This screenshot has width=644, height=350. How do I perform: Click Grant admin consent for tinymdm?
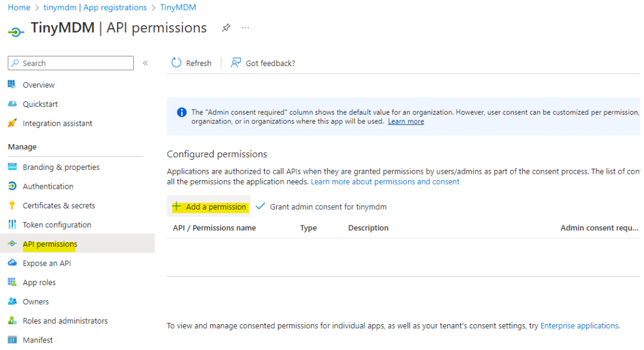321,206
